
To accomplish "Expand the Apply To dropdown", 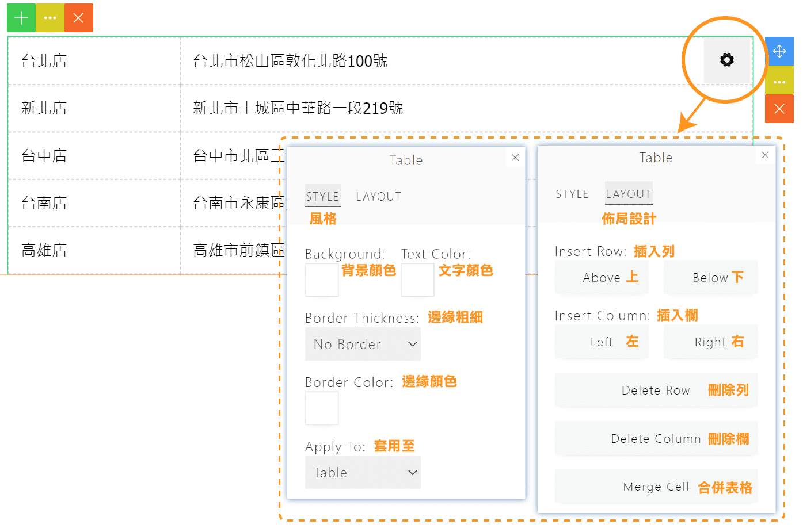I will click(363, 473).
